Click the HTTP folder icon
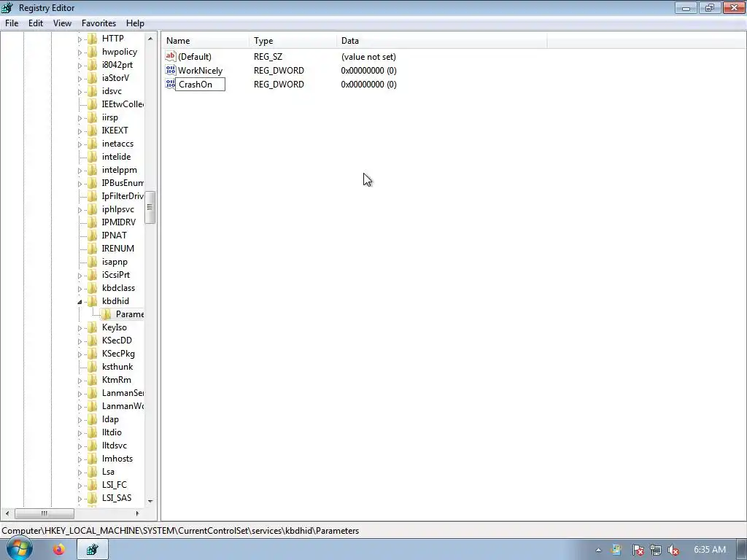This screenshot has height=560, width=747. pyautogui.click(x=93, y=39)
